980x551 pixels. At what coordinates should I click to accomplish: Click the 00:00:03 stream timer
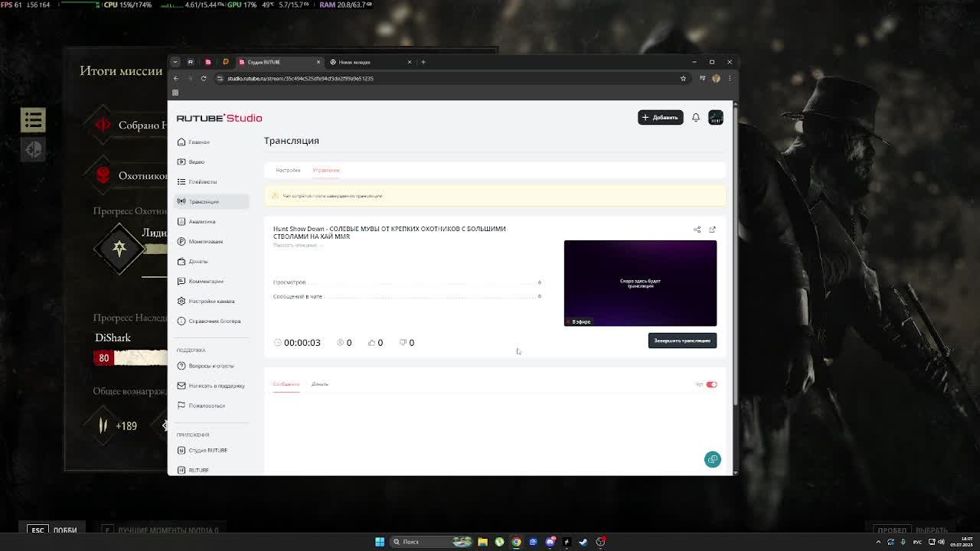coord(302,342)
